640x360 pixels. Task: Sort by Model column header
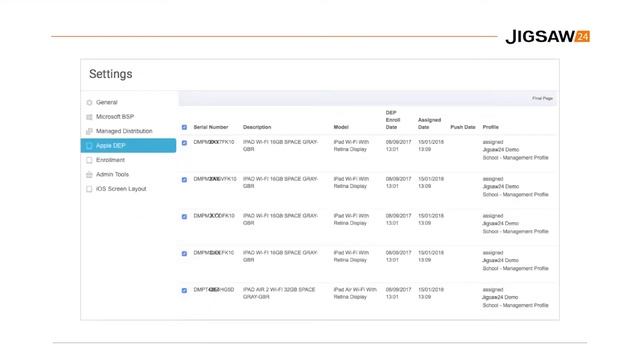(x=341, y=127)
